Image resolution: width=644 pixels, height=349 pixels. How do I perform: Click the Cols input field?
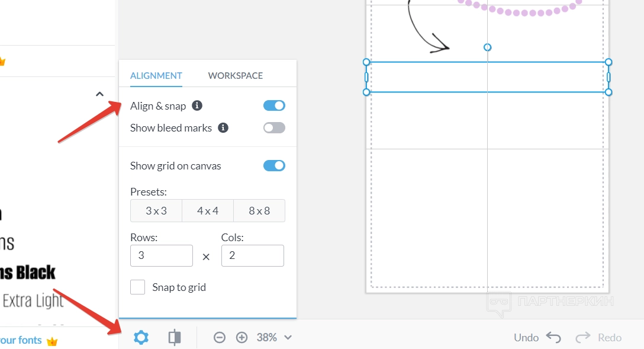(x=253, y=256)
